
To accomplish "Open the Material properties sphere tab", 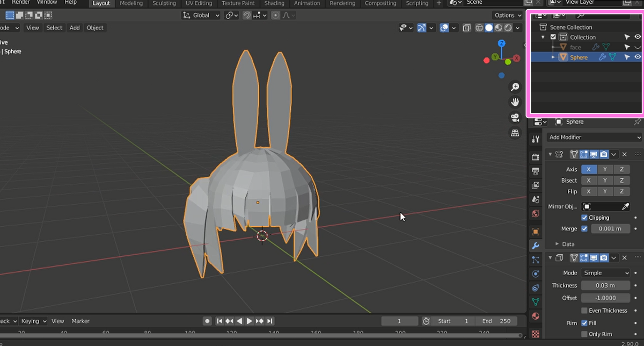I will tap(535, 316).
